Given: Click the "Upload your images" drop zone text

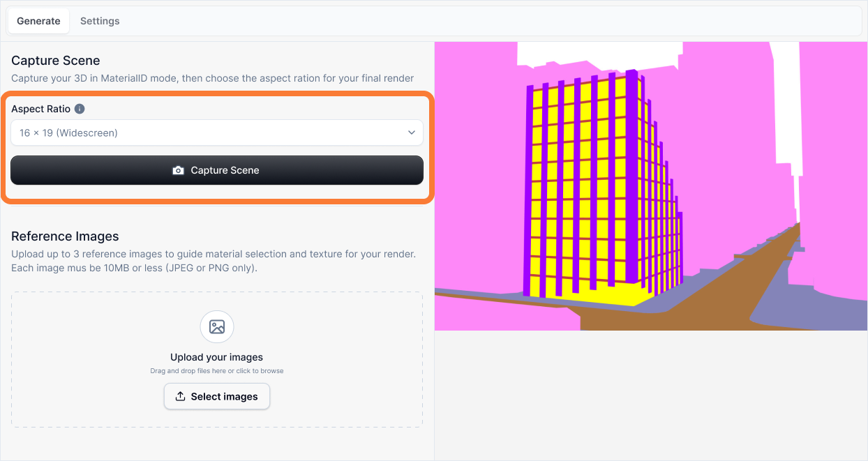Looking at the screenshot, I should (216, 357).
